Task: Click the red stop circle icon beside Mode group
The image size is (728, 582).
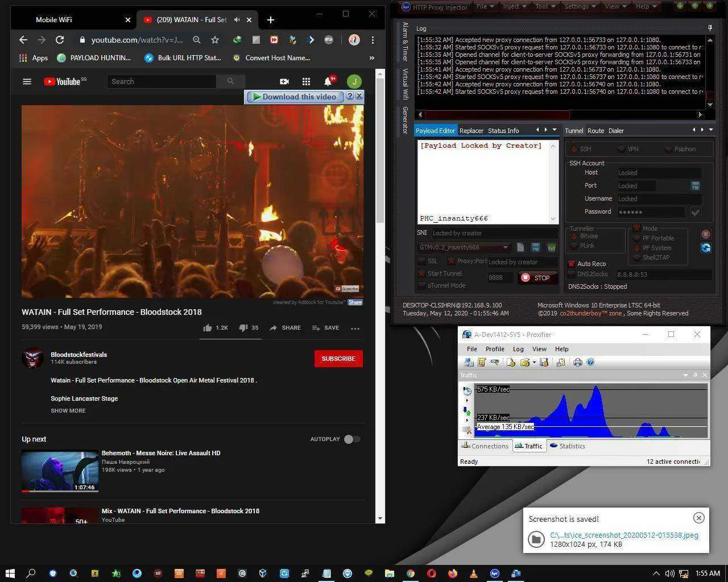Action: coord(706,234)
